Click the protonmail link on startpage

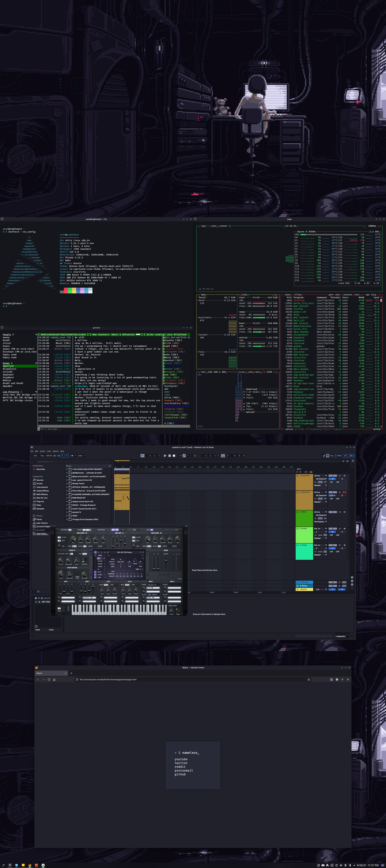point(184,770)
